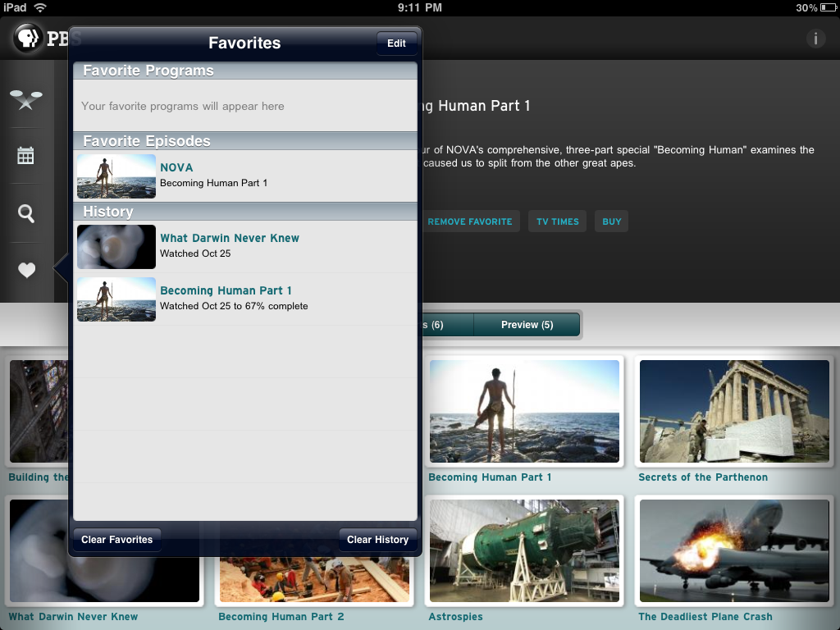840x630 pixels.
Task: Open the search magnifier sidebar icon
Action: pyautogui.click(x=25, y=213)
